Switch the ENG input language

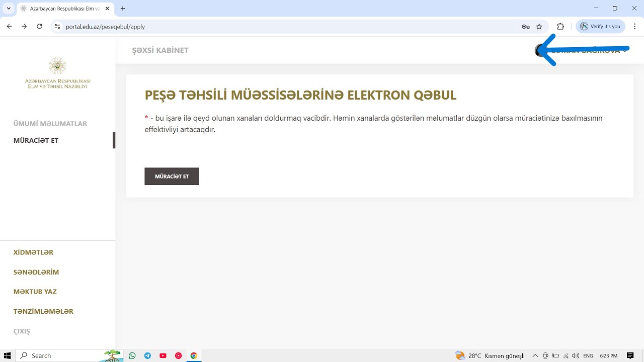pyautogui.click(x=588, y=355)
